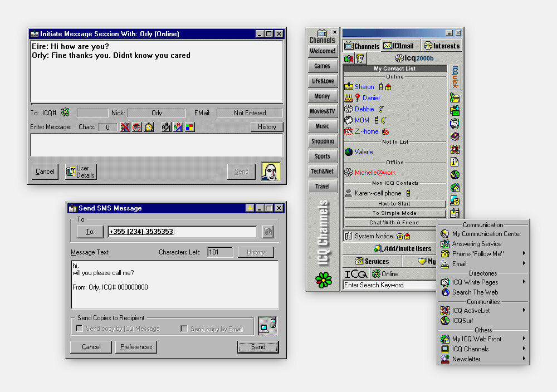Click the Enter Search Keyword field
This screenshot has height=392, width=557.
[390, 285]
